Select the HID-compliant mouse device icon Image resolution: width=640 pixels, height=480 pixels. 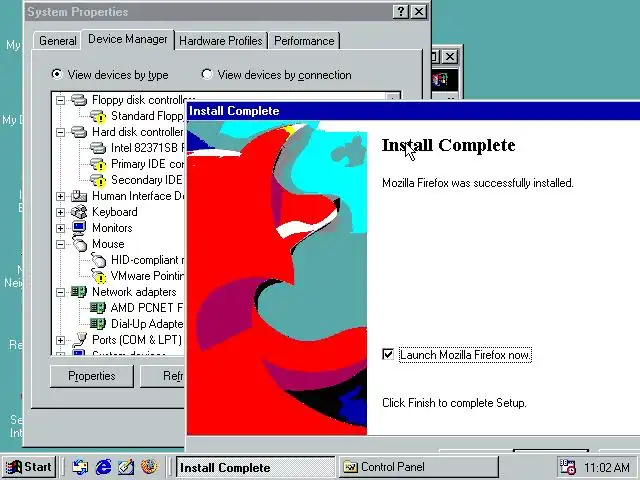[x=98, y=260]
